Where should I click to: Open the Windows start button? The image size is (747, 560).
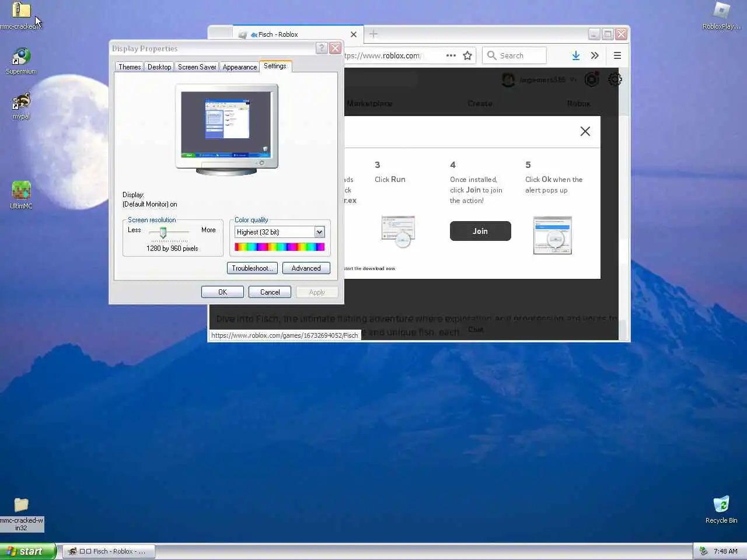point(28,551)
